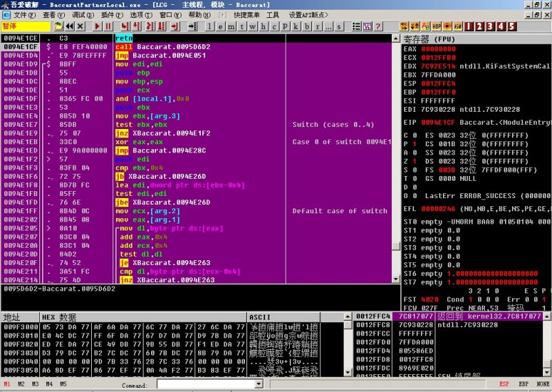Open the 设置API断点 menu
552x392 pixels.
[308, 14]
